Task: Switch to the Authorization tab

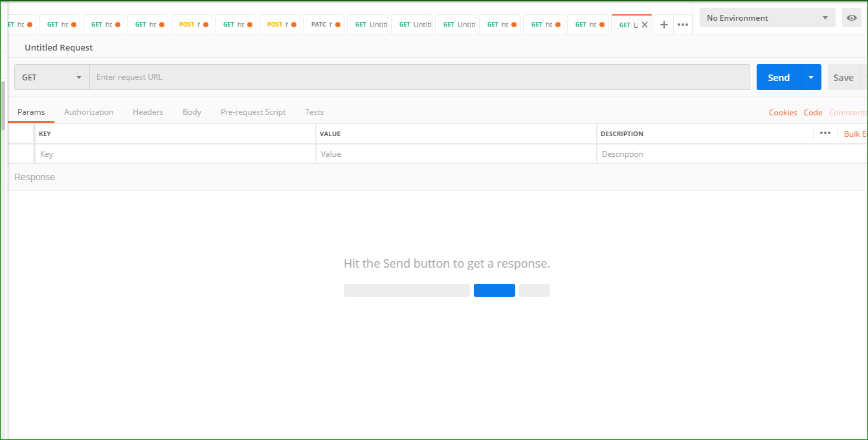Action: (89, 111)
